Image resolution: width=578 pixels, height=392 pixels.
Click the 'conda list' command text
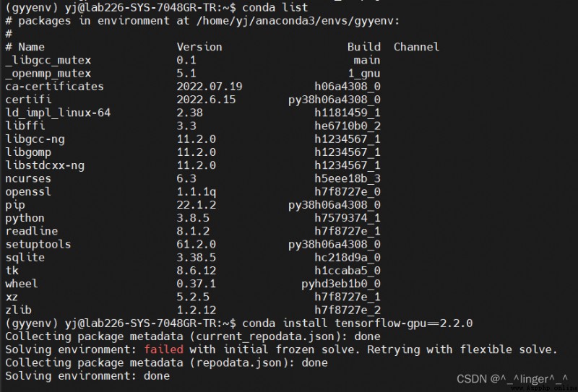click(x=275, y=7)
